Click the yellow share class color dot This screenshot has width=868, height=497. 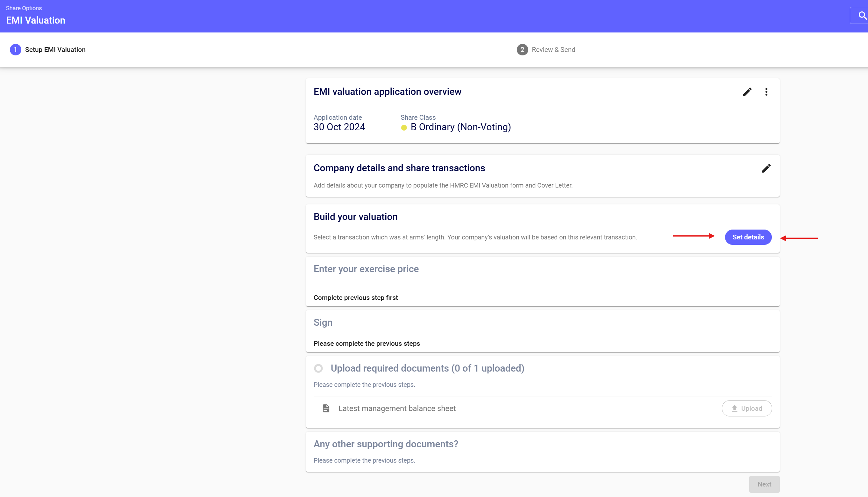pyautogui.click(x=404, y=128)
